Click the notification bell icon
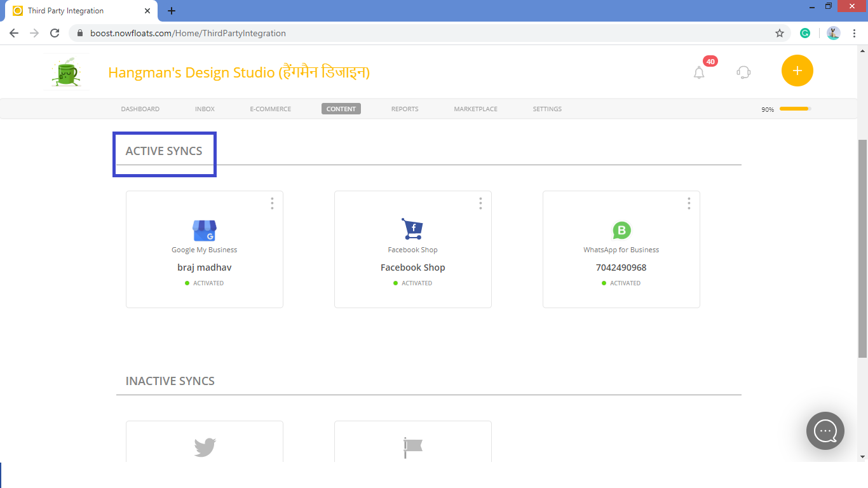The image size is (868, 488). coord(699,72)
